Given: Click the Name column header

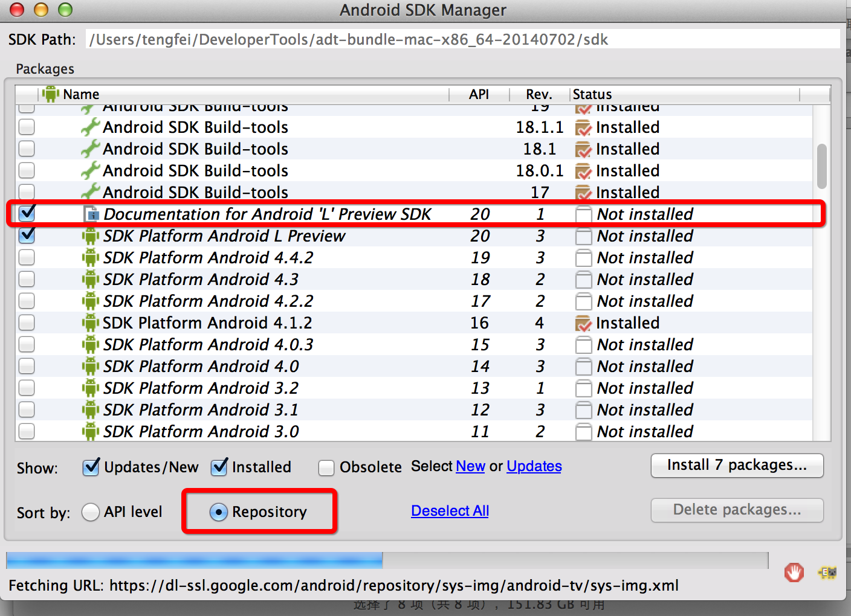Looking at the screenshot, I should pyautogui.click(x=244, y=94).
